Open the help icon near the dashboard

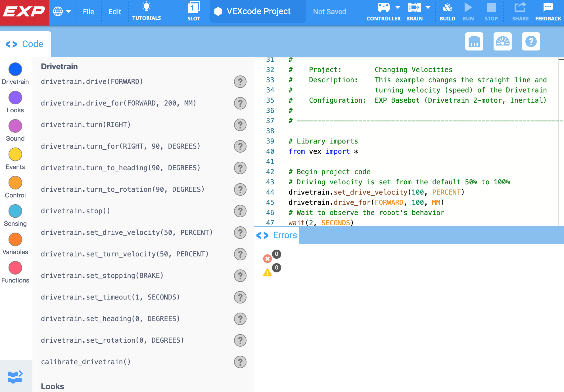click(x=531, y=41)
